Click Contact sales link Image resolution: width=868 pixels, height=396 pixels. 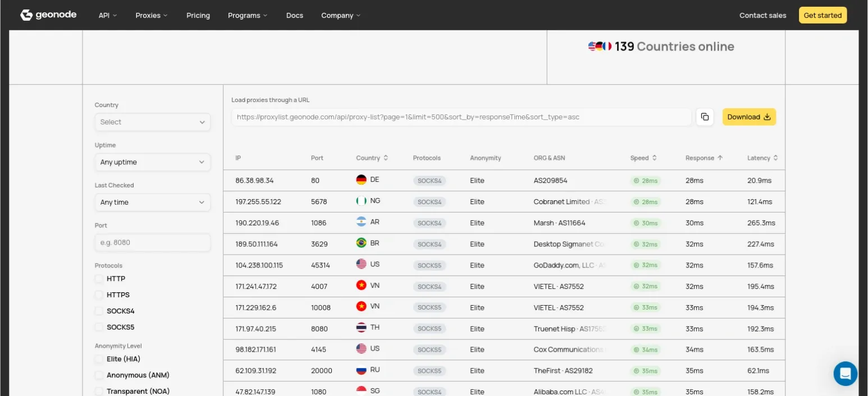tap(763, 15)
